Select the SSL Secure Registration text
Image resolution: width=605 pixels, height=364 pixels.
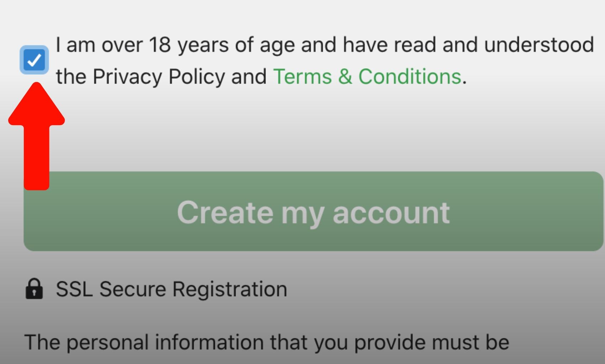[x=172, y=289]
